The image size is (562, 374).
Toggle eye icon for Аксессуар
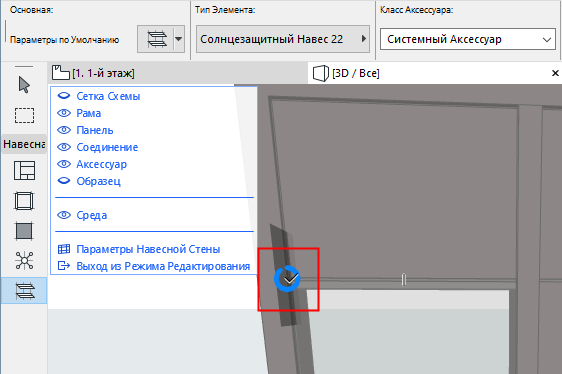tap(64, 164)
